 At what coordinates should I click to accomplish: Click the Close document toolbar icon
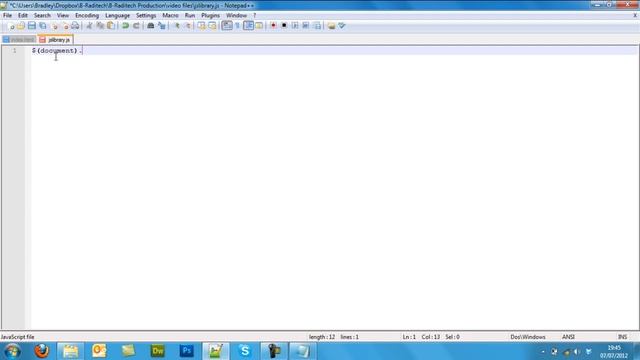pos(54,26)
